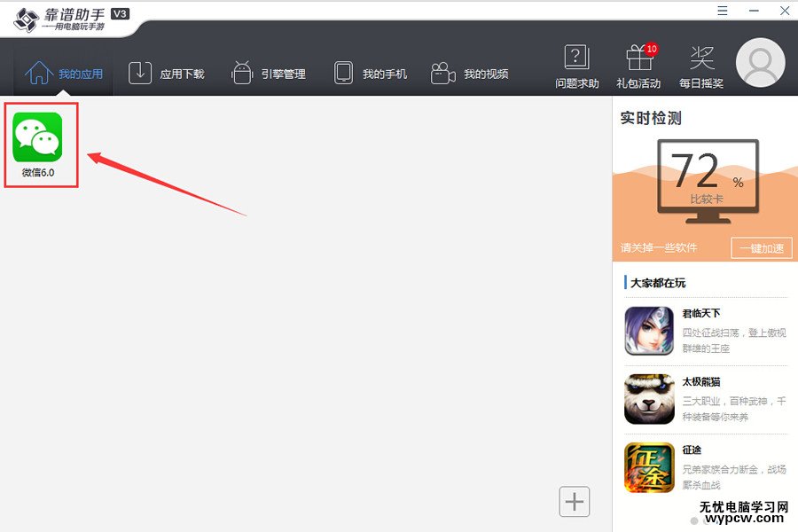This screenshot has width=798, height=532.
Task: Click the 征途 game thumbnail
Action: 649,467
